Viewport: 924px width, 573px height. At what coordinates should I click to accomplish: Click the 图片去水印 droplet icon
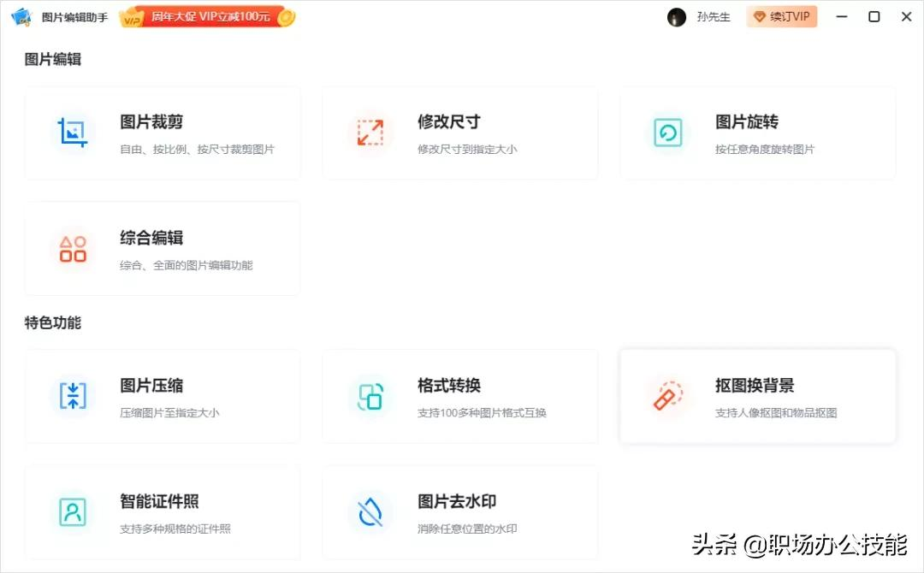pos(370,512)
